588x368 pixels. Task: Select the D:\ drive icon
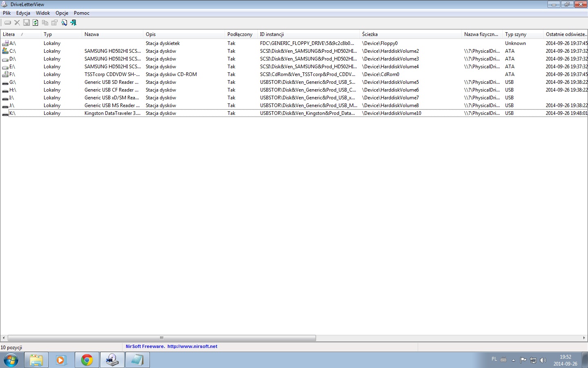point(5,59)
